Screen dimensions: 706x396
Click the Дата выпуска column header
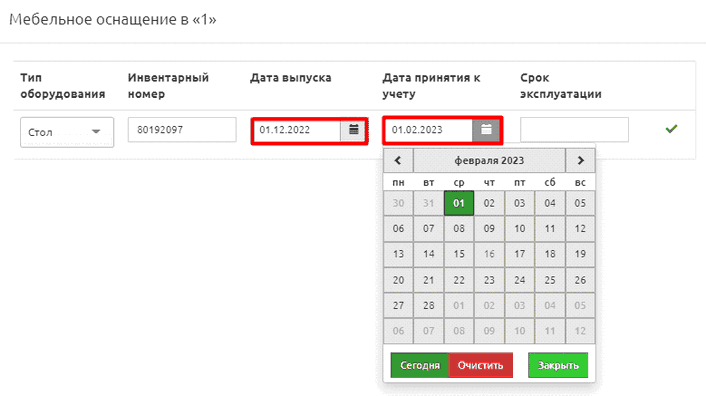[x=290, y=78]
